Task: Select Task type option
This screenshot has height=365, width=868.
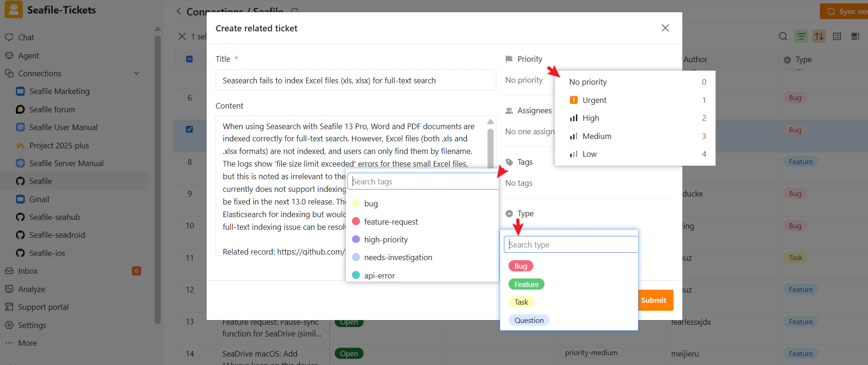Action: click(x=521, y=302)
